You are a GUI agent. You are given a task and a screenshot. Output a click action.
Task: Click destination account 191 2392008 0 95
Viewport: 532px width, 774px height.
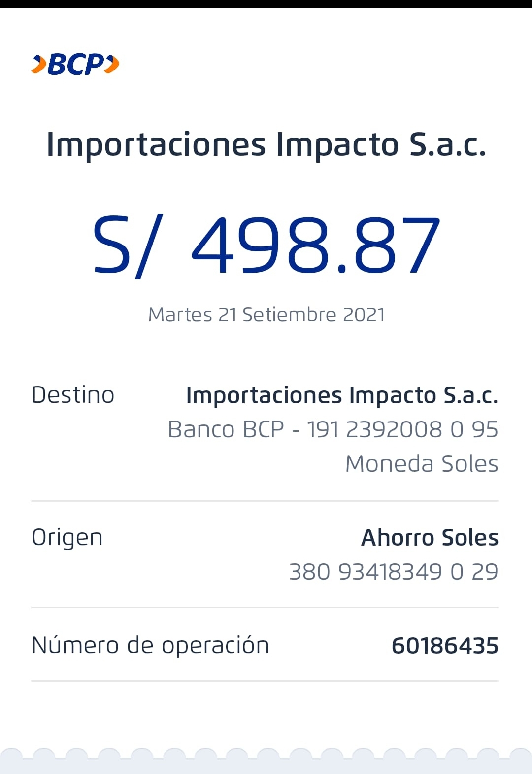coord(402,429)
